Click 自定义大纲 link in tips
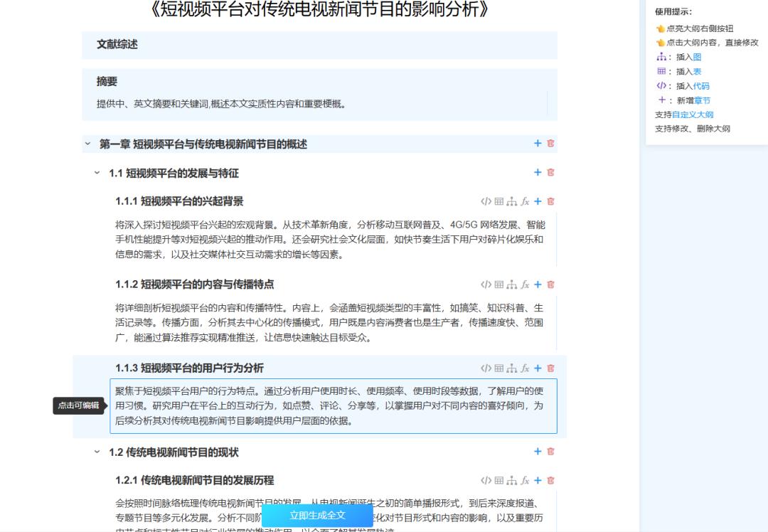Viewport: 768px width, 532px height. 693,115
